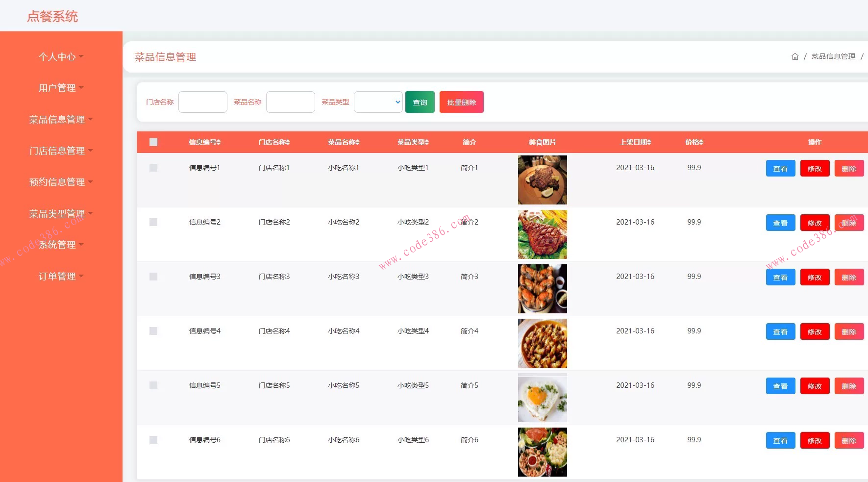
Task: Select the 99.9 price for 信息编号6
Action: [x=694, y=440]
